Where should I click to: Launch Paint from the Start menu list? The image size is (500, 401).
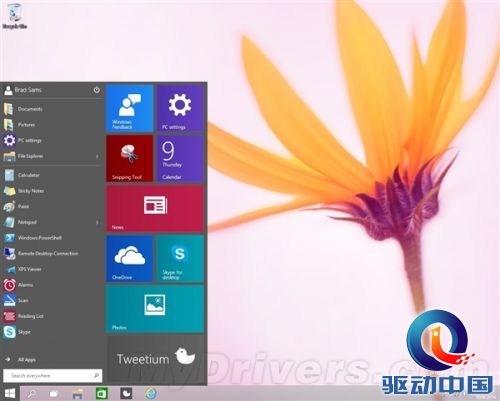tap(52, 206)
